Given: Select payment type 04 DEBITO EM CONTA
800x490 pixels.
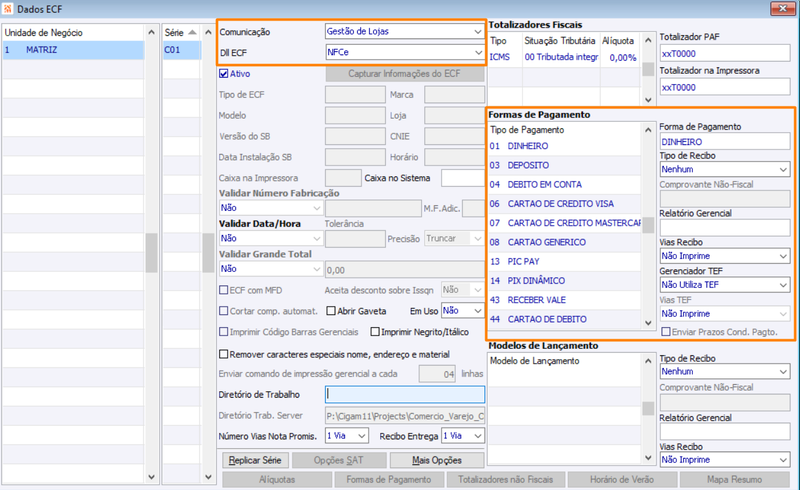Looking at the screenshot, I should click(564, 184).
